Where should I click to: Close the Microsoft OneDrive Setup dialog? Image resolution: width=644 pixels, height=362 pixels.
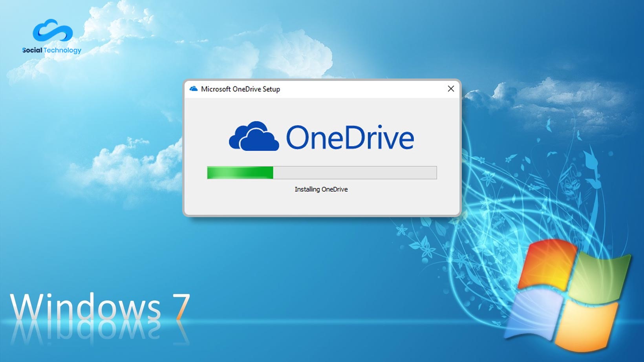pyautogui.click(x=451, y=89)
